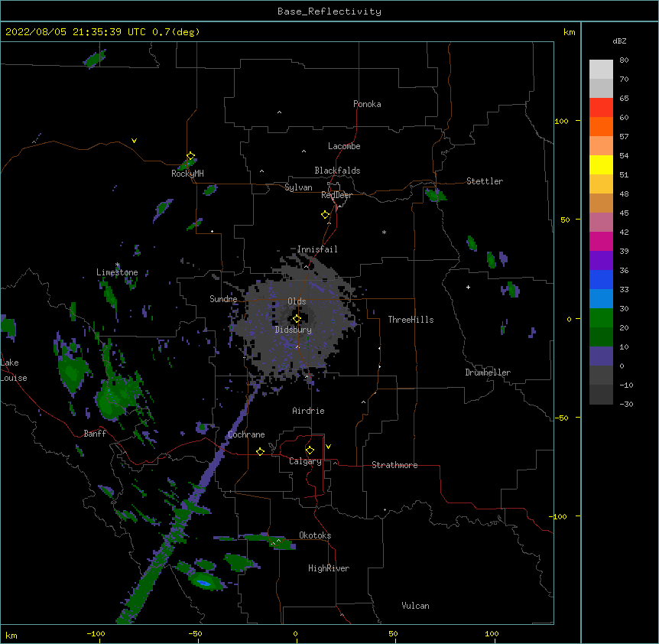Click the white asterisk above Limestone
This screenshot has height=644, width=659.
pyautogui.click(x=118, y=265)
